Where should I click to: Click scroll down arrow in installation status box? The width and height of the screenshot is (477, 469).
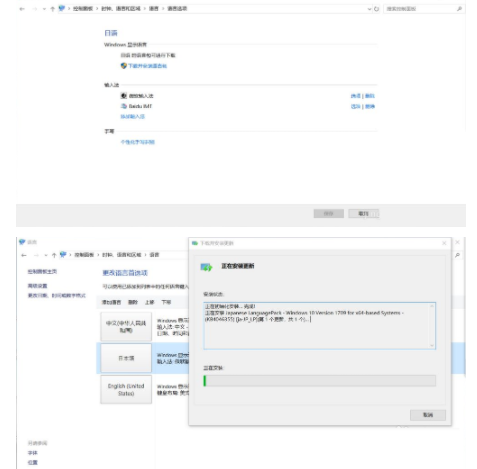[432, 346]
